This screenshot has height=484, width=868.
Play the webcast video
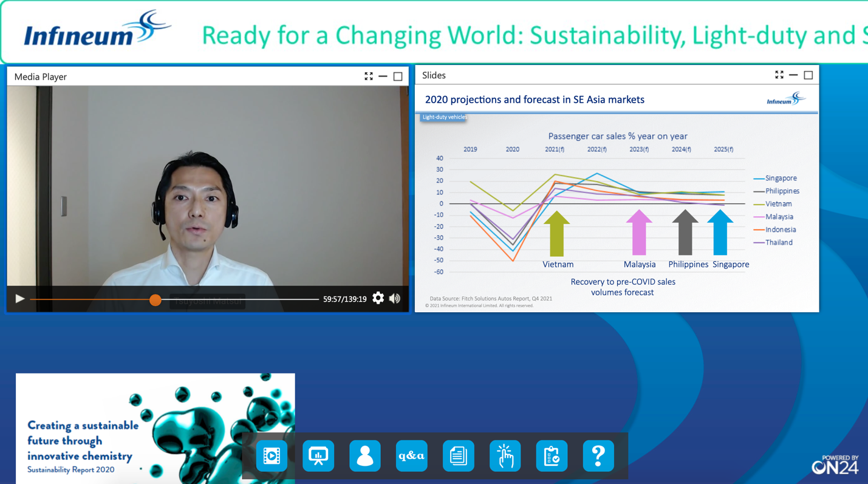coord(20,299)
